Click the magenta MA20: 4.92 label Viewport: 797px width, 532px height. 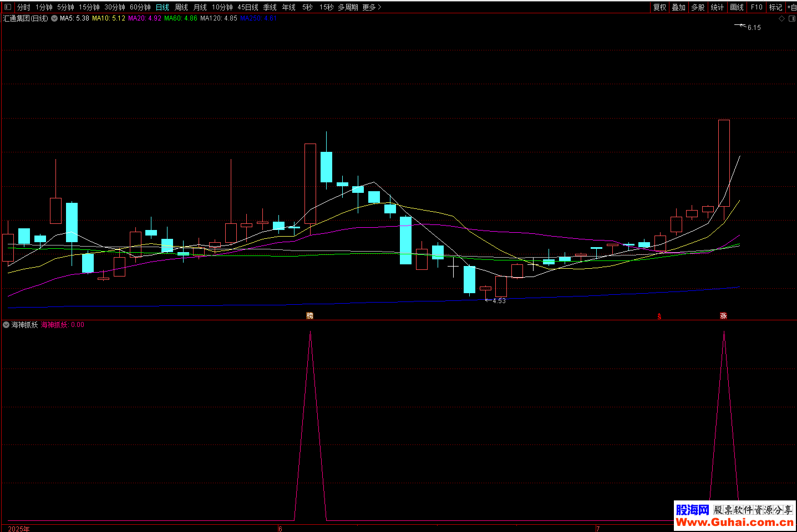coord(145,18)
